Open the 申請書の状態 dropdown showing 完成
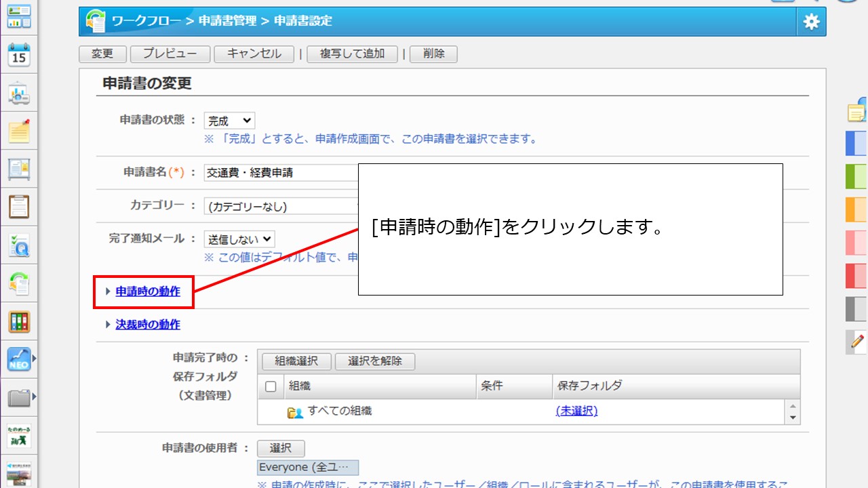The height and width of the screenshot is (488, 868). click(229, 121)
